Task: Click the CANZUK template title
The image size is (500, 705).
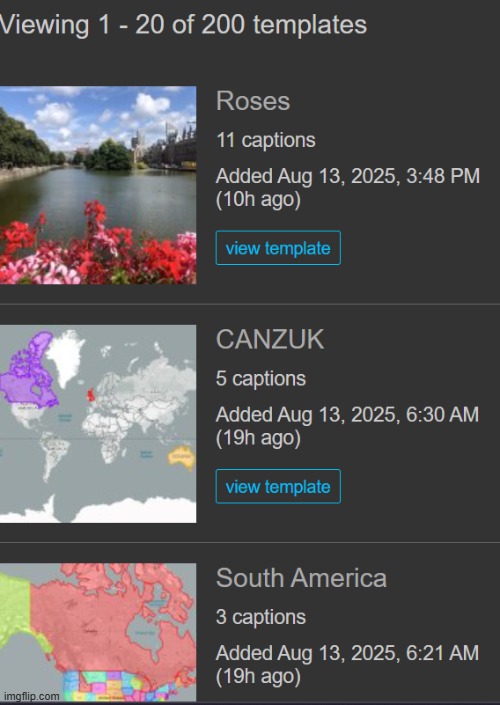Action: pos(270,339)
